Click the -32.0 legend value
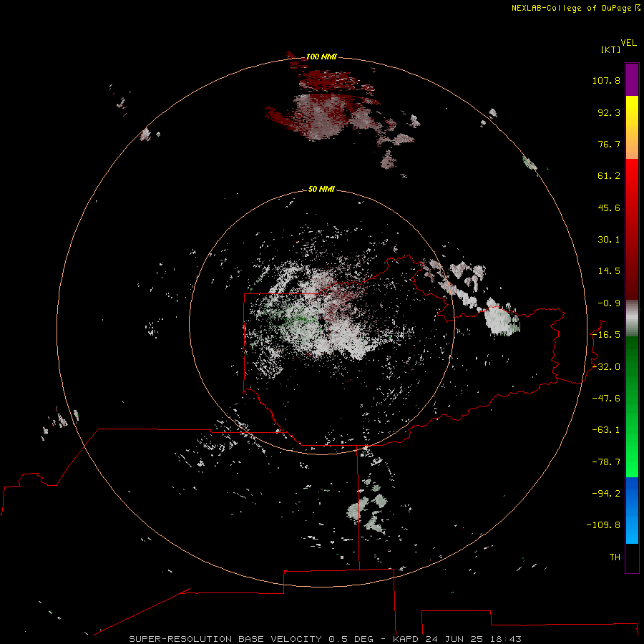This screenshot has width=644, height=644. [x=606, y=367]
